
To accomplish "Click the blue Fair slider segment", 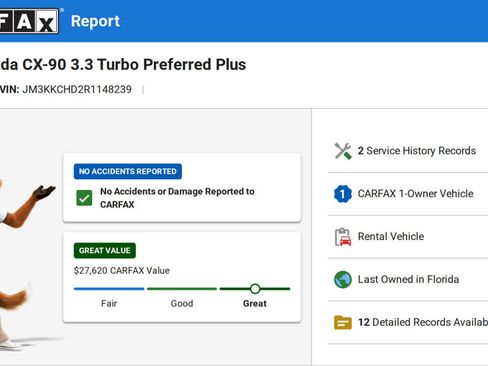I will pyautogui.click(x=109, y=289).
